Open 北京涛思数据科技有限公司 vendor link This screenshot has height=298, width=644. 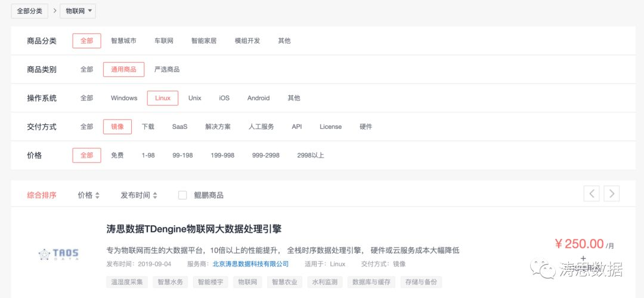coord(250,264)
